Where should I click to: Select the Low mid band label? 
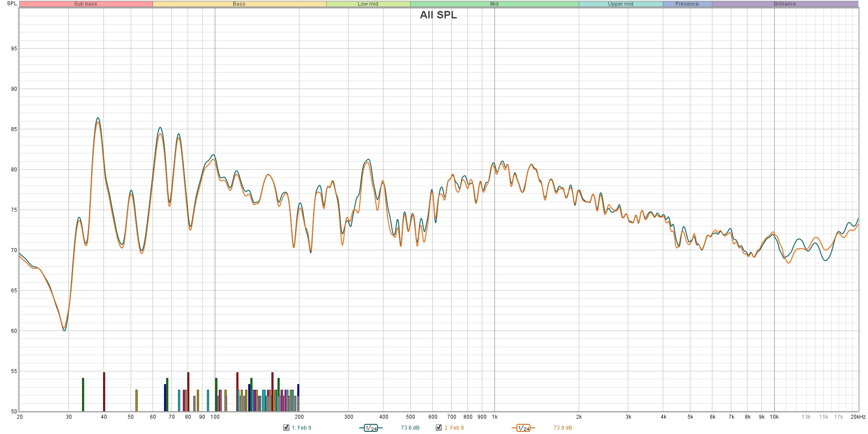368,4
